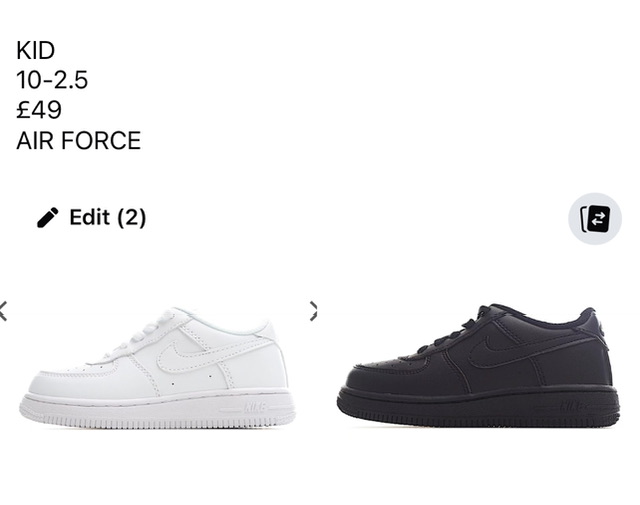Select the black Air Force shoe photo
This screenshot has height=505, width=640.
(x=478, y=365)
